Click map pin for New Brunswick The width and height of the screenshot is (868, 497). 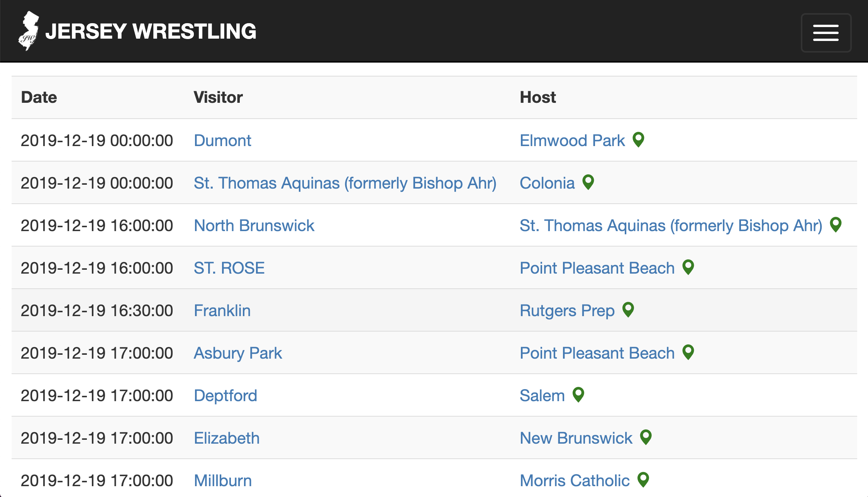pyautogui.click(x=646, y=437)
